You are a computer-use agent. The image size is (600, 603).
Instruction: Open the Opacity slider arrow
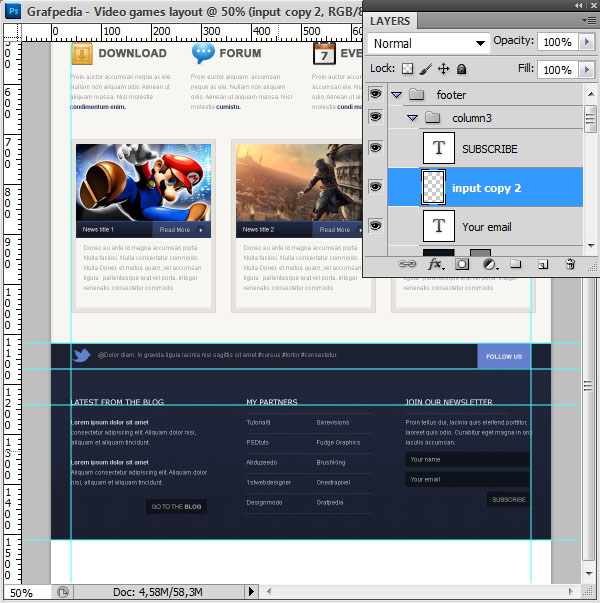[587, 42]
